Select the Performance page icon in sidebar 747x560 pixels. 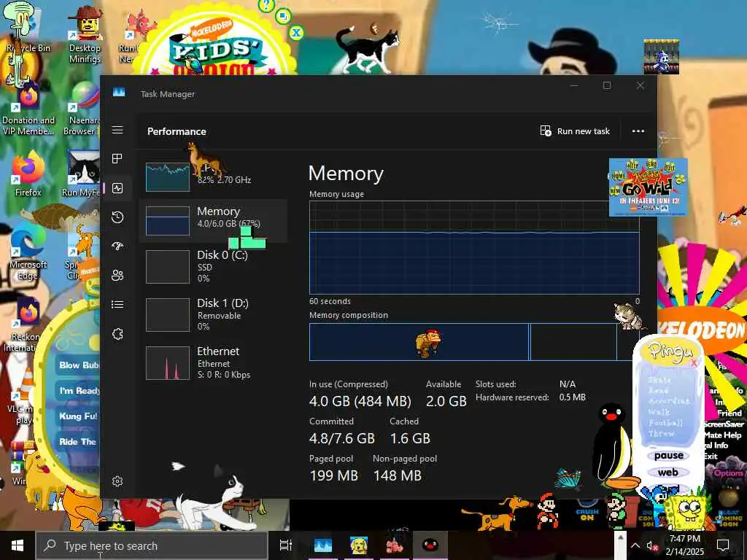pyautogui.click(x=117, y=188)
